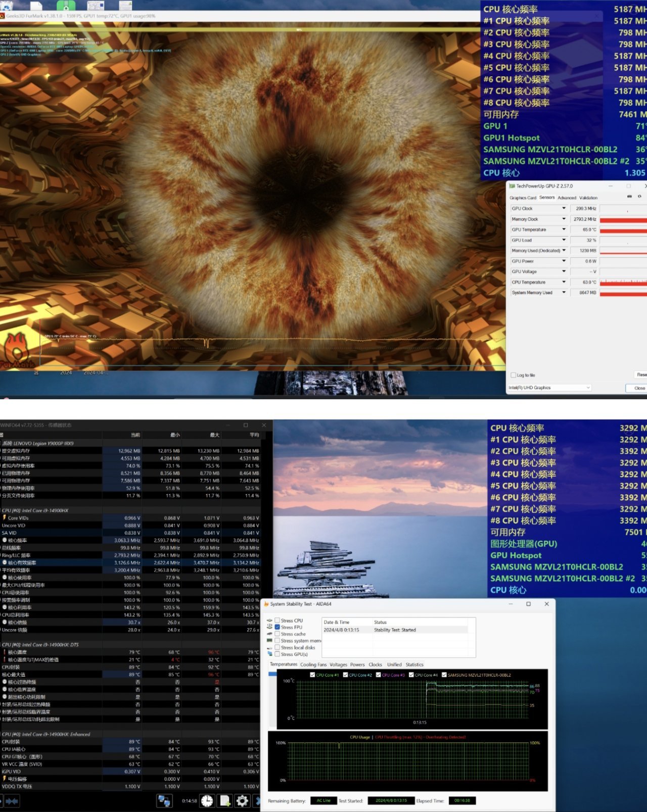Open the Voltages tab in AIDA64
Screen dimensions: 647x812
(x=338, y=664)
